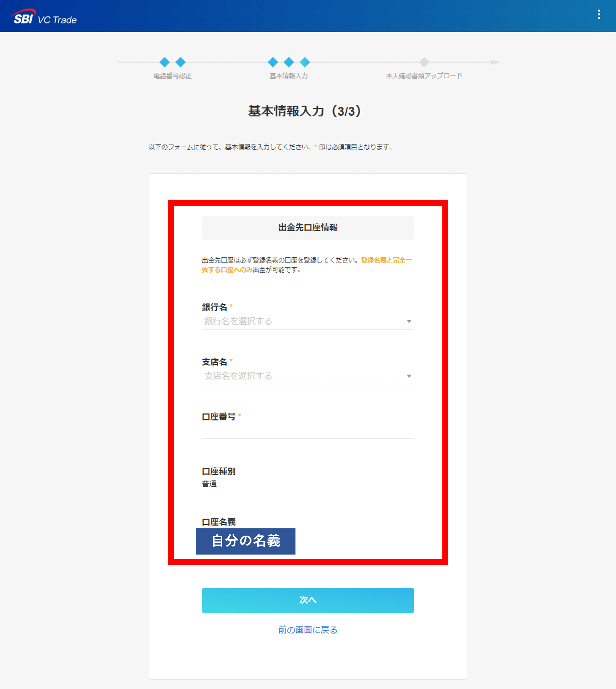The height and width of the screenshot is (689, 616).
Task: Click first diamond above 電話番号認証
Action: tap(164, 62)
